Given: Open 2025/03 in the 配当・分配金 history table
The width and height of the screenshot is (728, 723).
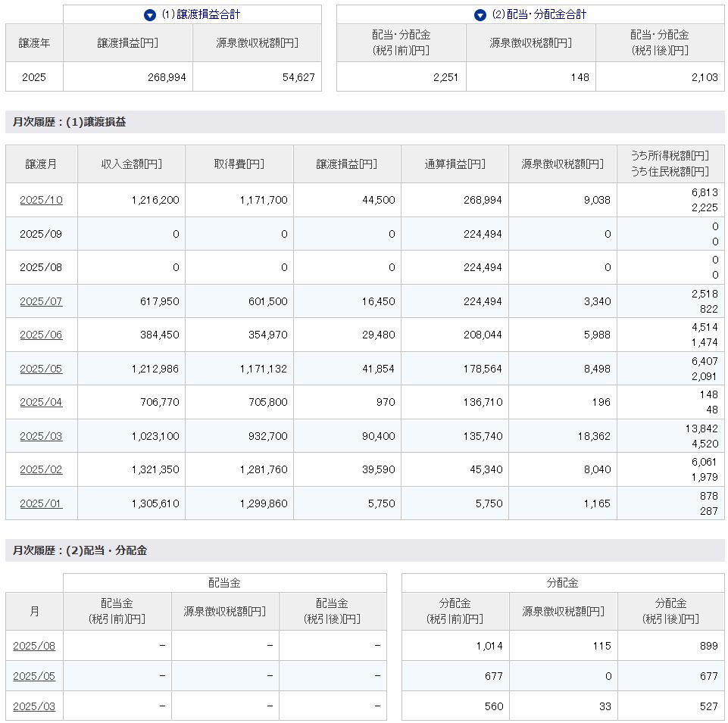Looking at the screenshot, I should (34, 706).
